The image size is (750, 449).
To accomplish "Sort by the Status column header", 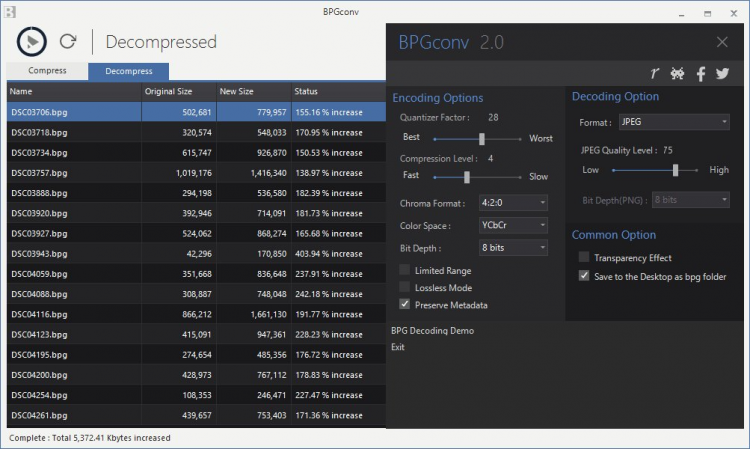I will click(339, 91).
